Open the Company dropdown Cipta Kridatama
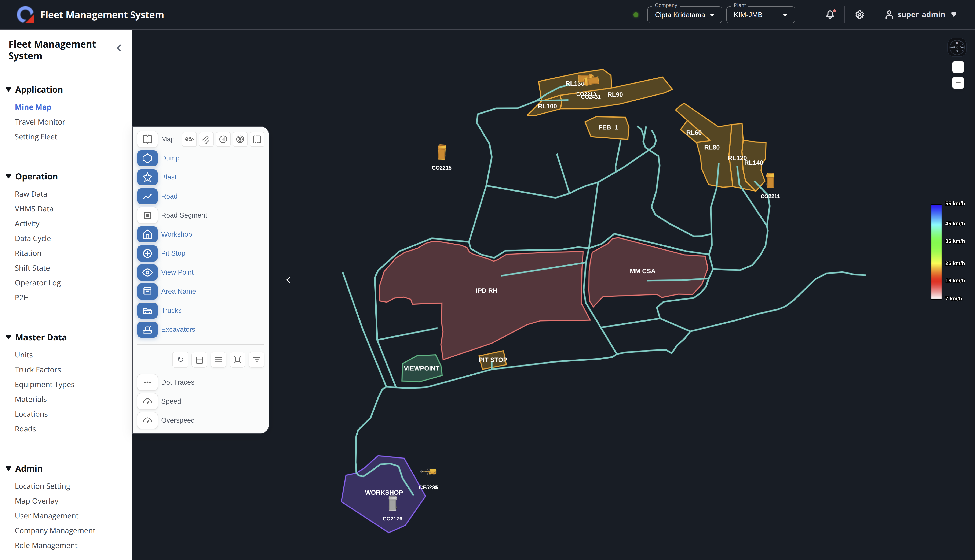This screenshot has height=560, width=975. pos(684,15)
